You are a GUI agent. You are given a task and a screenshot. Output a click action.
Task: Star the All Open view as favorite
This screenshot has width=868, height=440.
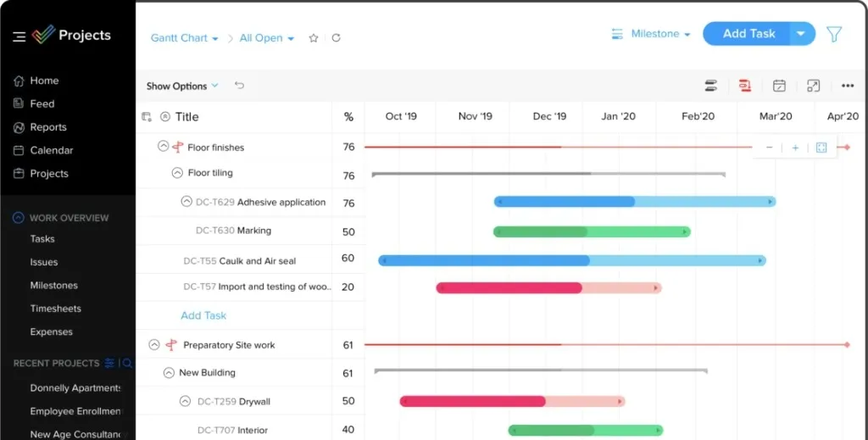[314, 38]
